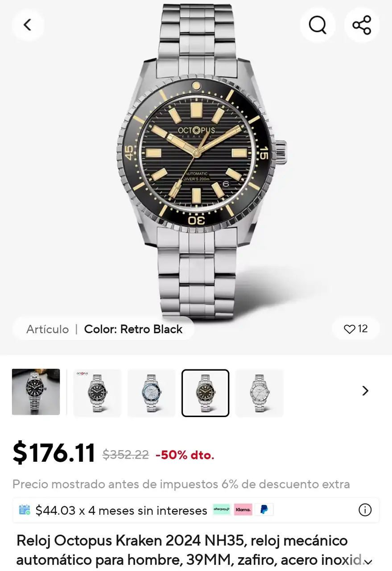Open the first product photo thumbnail

point(36,392)
